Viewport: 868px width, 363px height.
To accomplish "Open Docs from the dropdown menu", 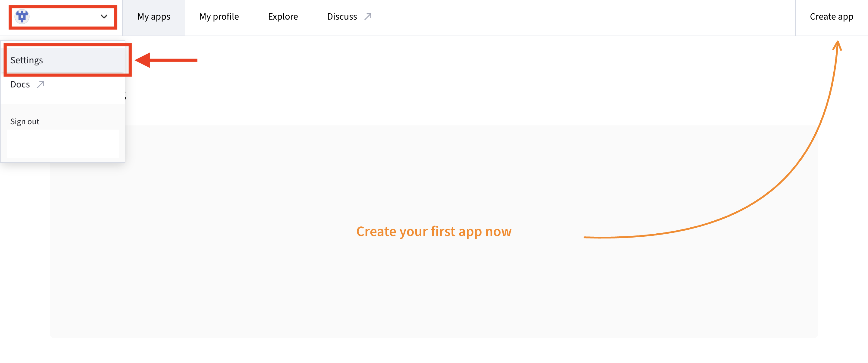I will click(x=20, y=84).
